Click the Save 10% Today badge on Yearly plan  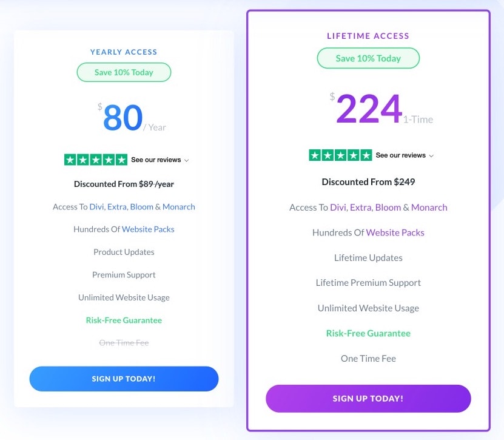coord(124,72)
